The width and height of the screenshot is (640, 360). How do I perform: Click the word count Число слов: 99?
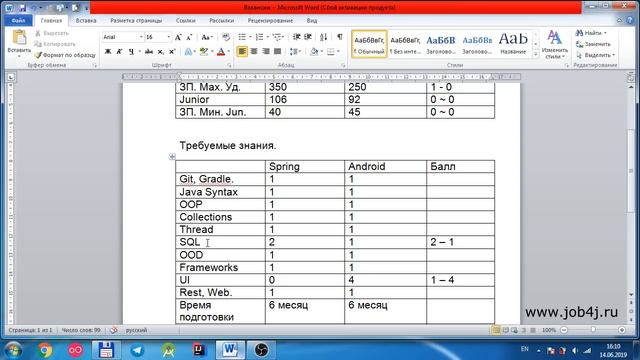click(x=81, y=330)
